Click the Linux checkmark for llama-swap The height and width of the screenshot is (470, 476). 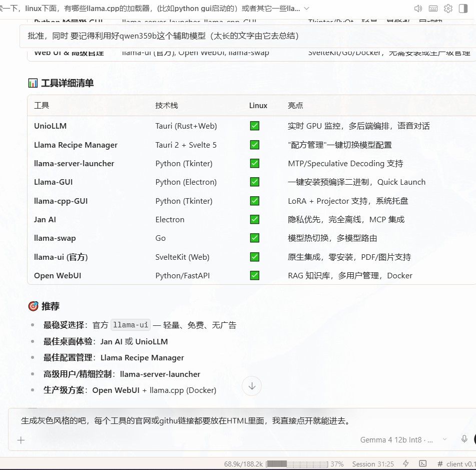[255, 238]
